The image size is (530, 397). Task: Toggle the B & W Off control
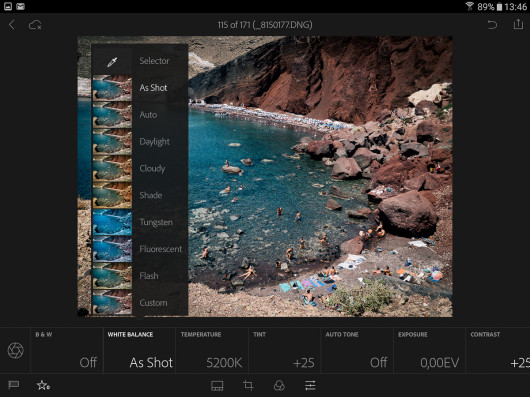[67, 350]
